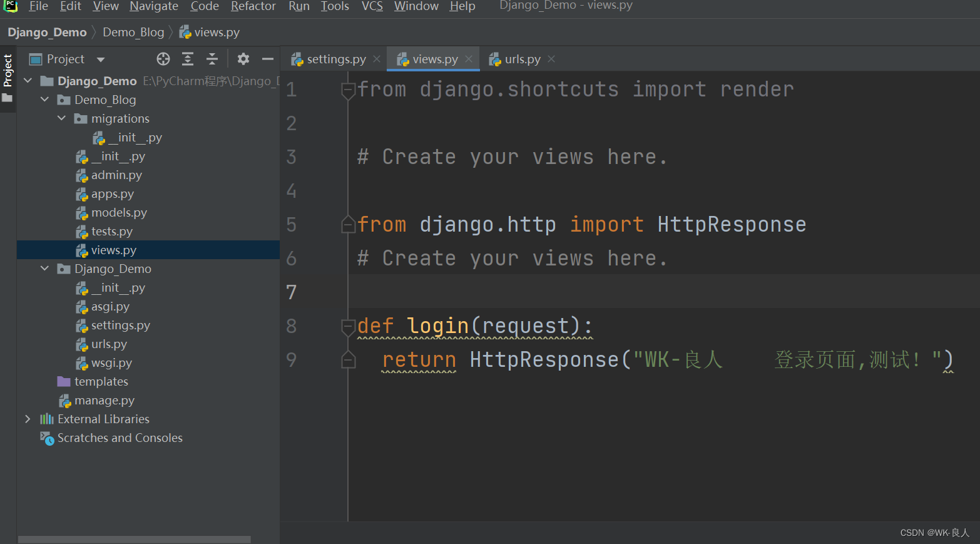Collapse the Demo_Blog folder
The width and height of the screenshot is (980, 544).
pyautogui.click(x=44, y=100)
